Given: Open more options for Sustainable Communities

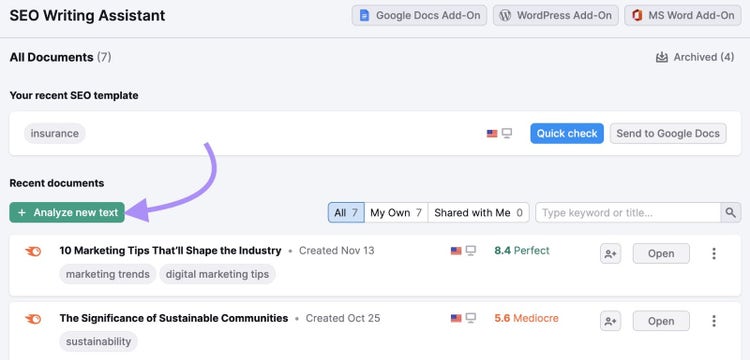Looking at the screenshot, I should click(x=714, y=321).
